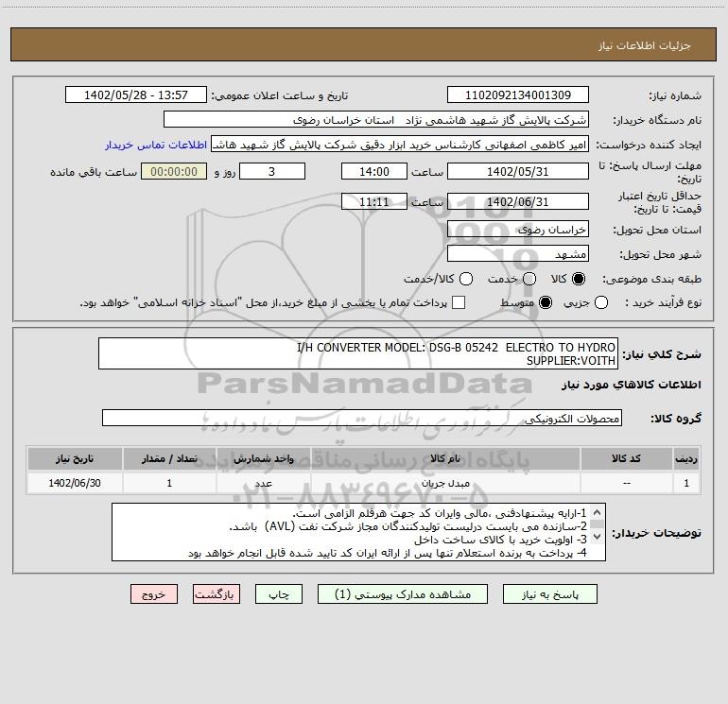Open مشاهده مدارک پیوستی (1) button
The width and height of the screenshot is (728, 704).
(403, 594)
